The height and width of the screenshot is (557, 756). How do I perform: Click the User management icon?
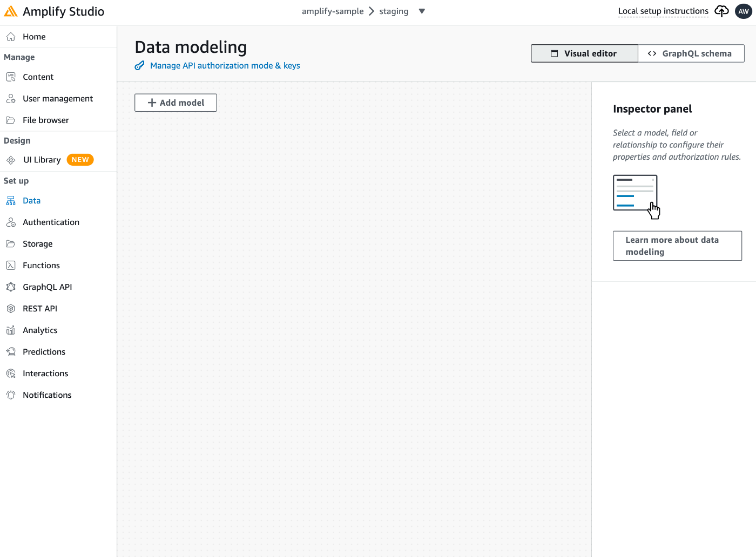(x=11, y=99)
